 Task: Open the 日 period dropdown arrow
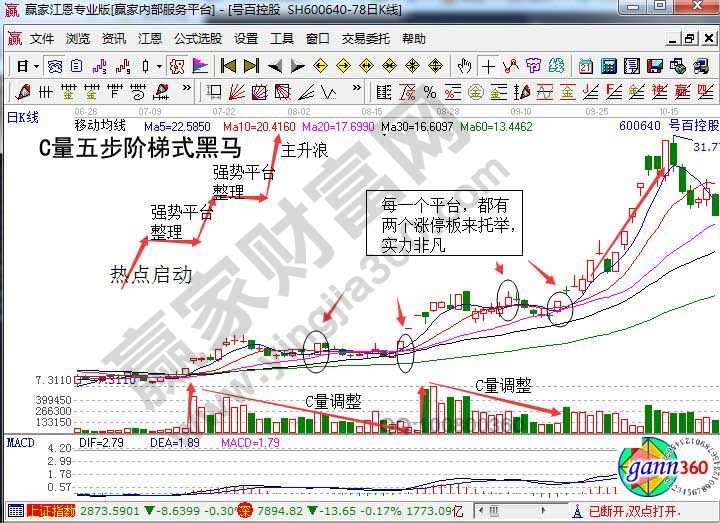coord(36,66)
